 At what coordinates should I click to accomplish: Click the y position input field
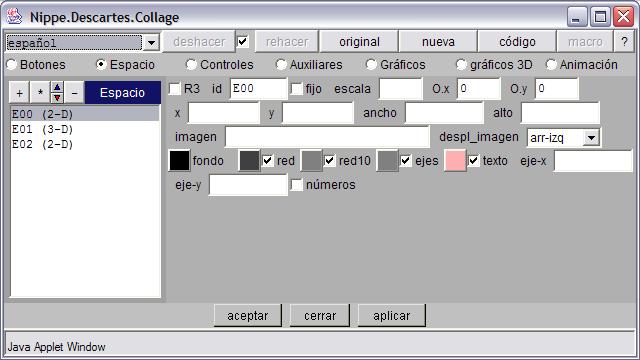click(x=318, y=113)
